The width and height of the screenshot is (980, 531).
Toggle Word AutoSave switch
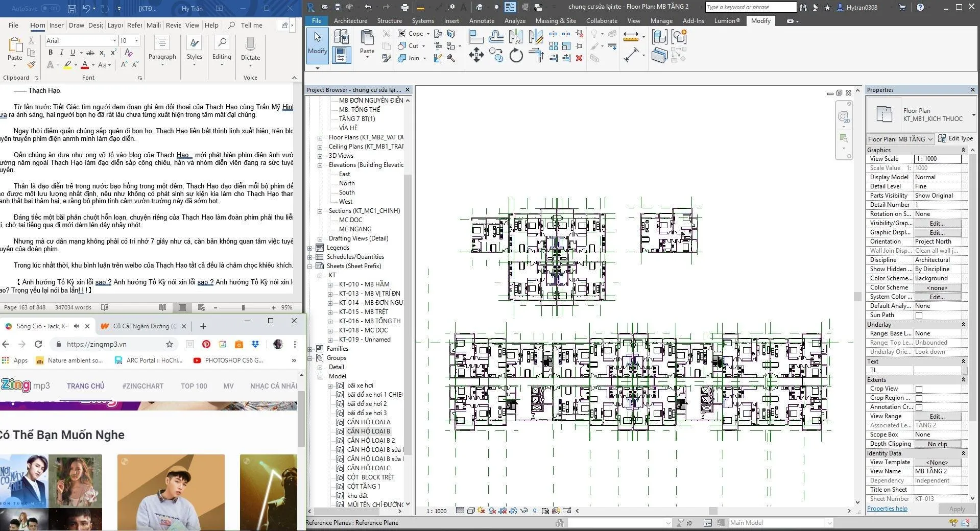pyautogui.click(x=50, y=8)
